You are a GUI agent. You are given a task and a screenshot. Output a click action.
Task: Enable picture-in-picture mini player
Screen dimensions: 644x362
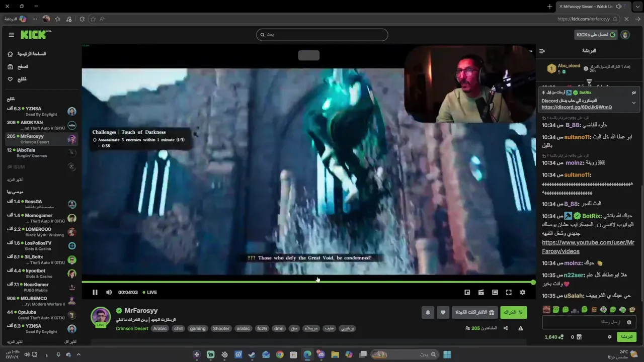467,292
